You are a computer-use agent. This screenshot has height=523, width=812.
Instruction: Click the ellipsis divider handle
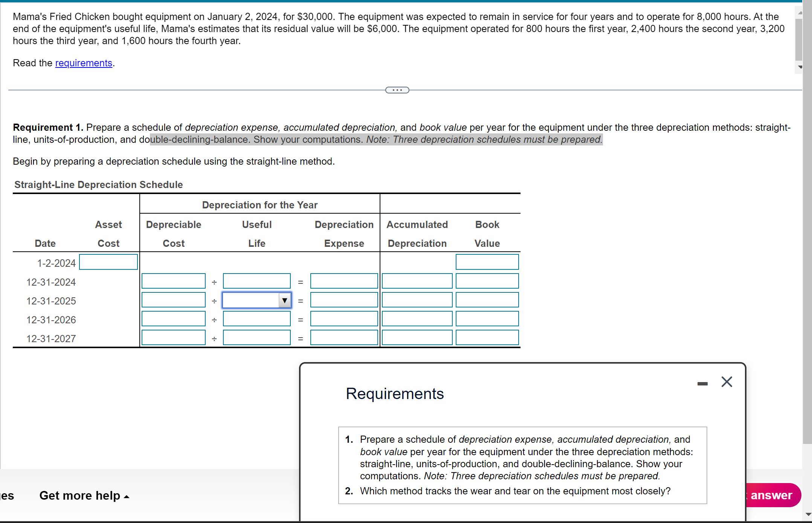[x=397, y=90]
